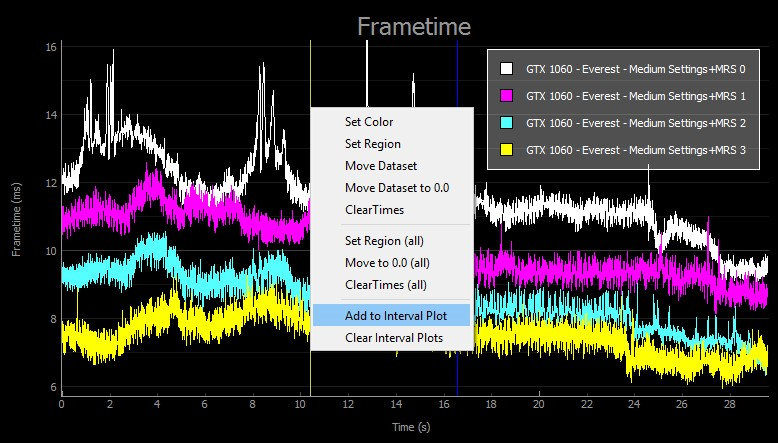
Task: Select Clear Interval Plots option
Action: 394,338
